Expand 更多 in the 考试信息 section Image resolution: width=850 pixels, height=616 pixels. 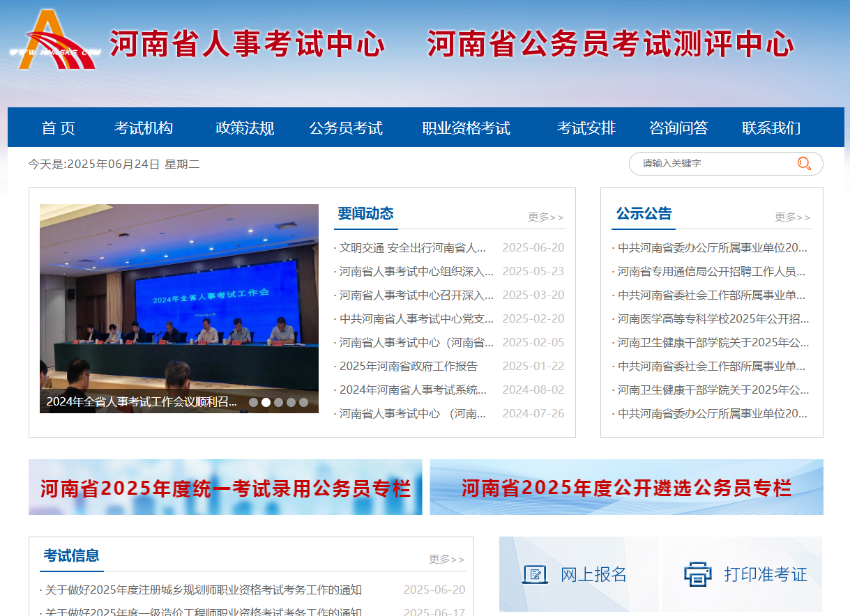(x=446, y=559)
